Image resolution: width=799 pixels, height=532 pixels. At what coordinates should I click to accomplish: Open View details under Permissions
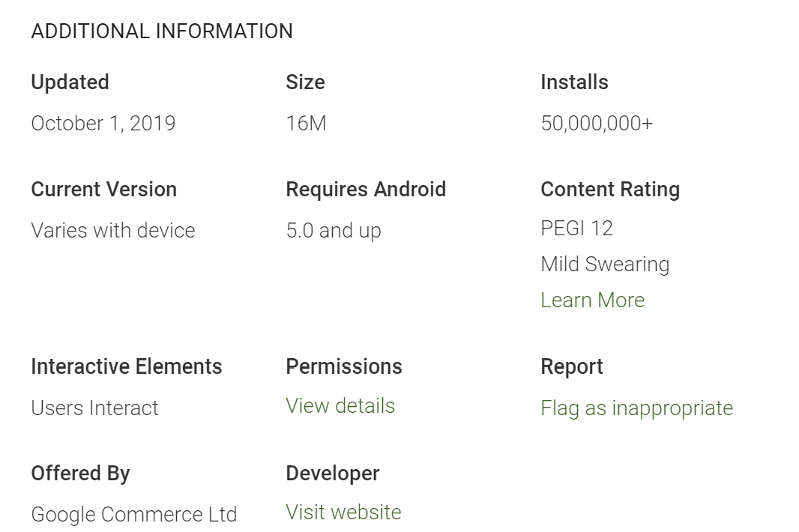(340, 406)
